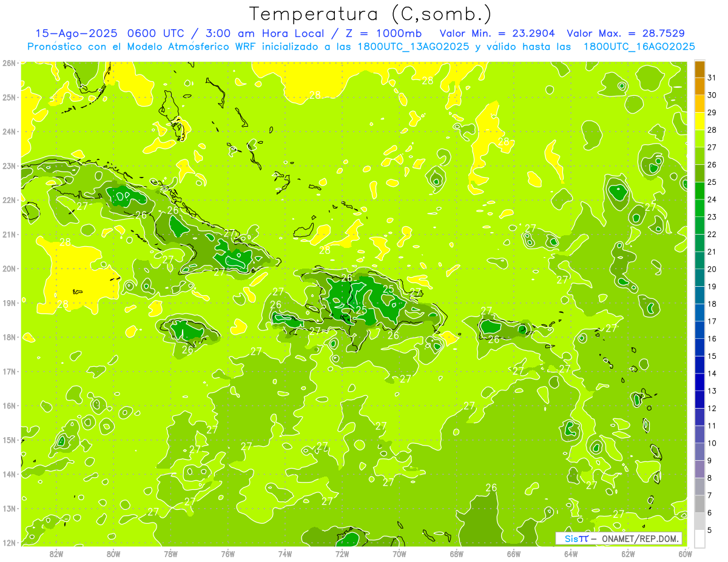
Task: Click the 76W longitude axis label
Action: (228, 554)
